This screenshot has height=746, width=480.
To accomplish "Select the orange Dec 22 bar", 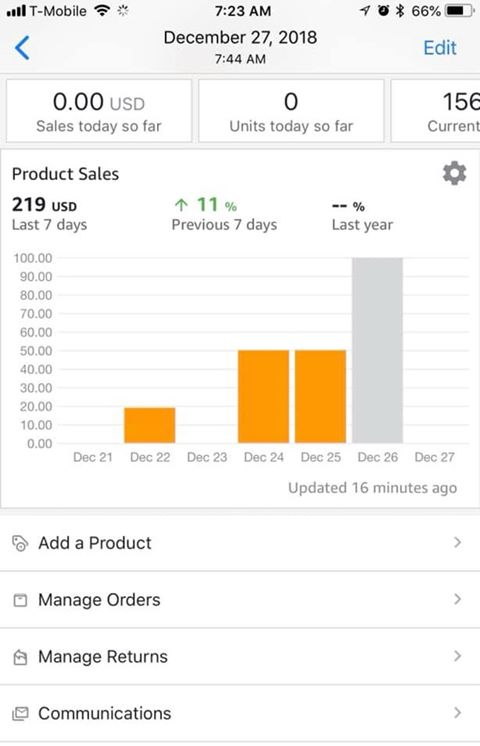I will (150, 425).
